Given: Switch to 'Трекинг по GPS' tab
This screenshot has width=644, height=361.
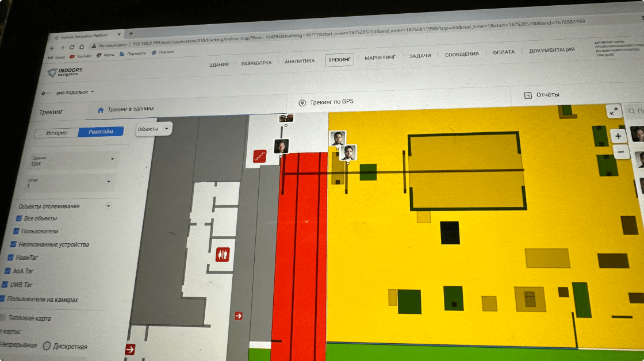Looking at the screenshot, I should [327, 102].
